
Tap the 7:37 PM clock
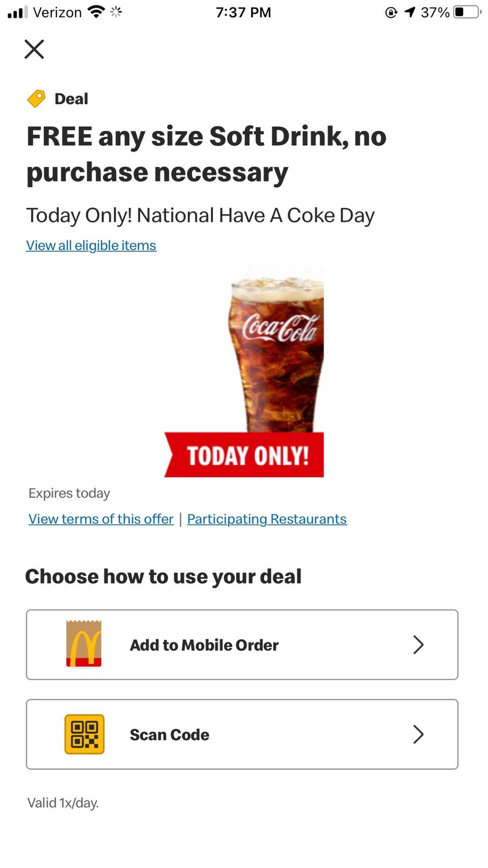point(243,12)
